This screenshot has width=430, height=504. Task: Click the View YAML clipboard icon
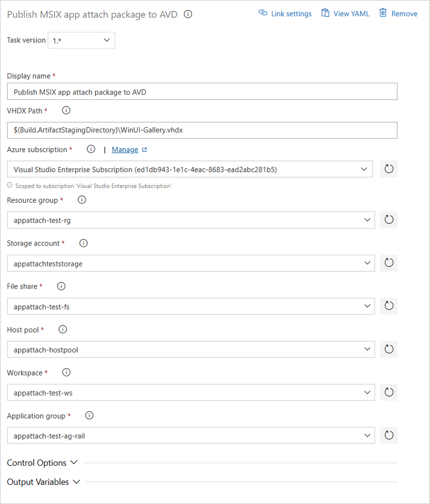pyautogui.click(x=325, y=13)
